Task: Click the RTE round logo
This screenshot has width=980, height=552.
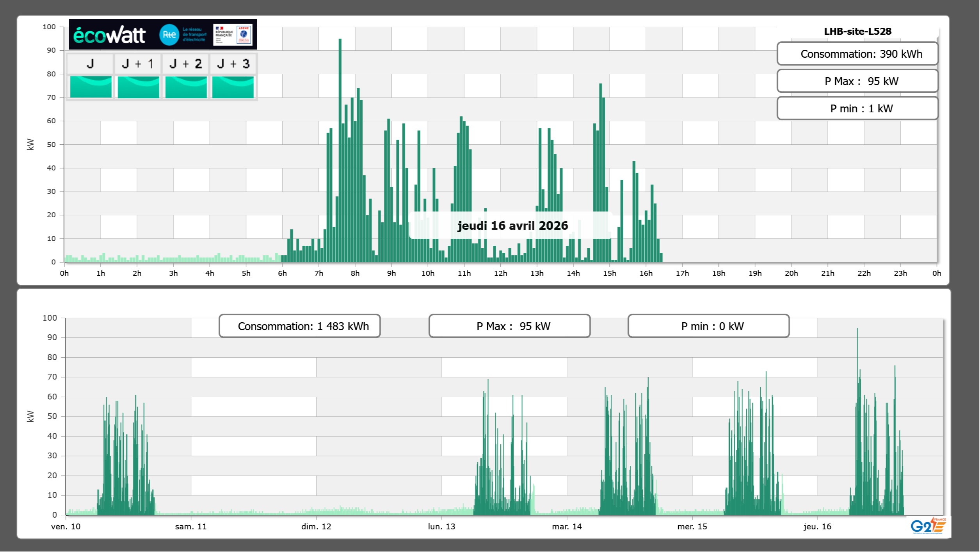Action: [x=169, y=35]
